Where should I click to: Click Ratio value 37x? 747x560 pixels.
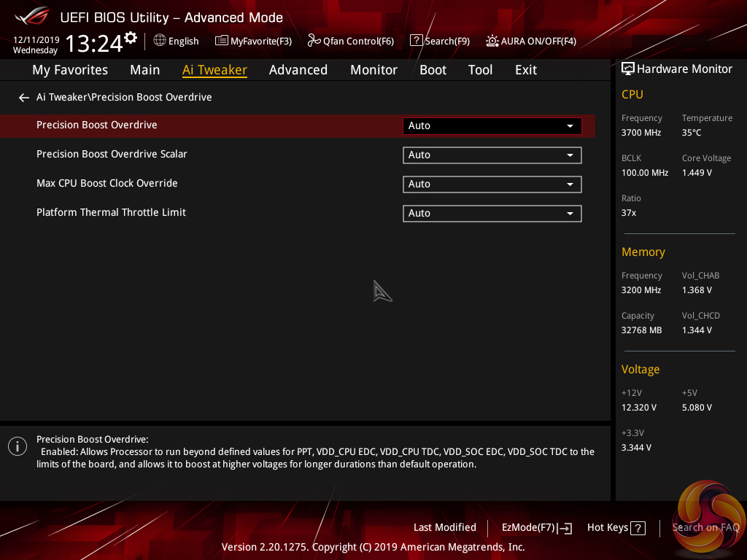tap(628, 213)
